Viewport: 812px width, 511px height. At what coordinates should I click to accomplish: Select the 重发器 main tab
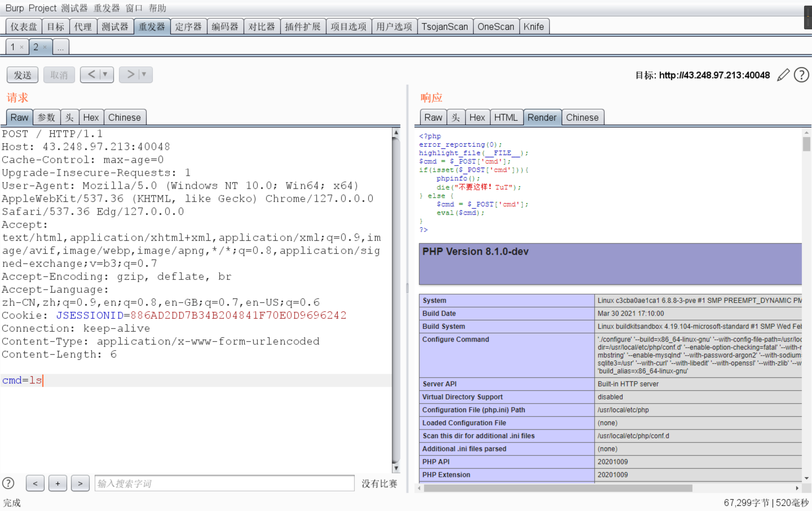pos(152,27)
